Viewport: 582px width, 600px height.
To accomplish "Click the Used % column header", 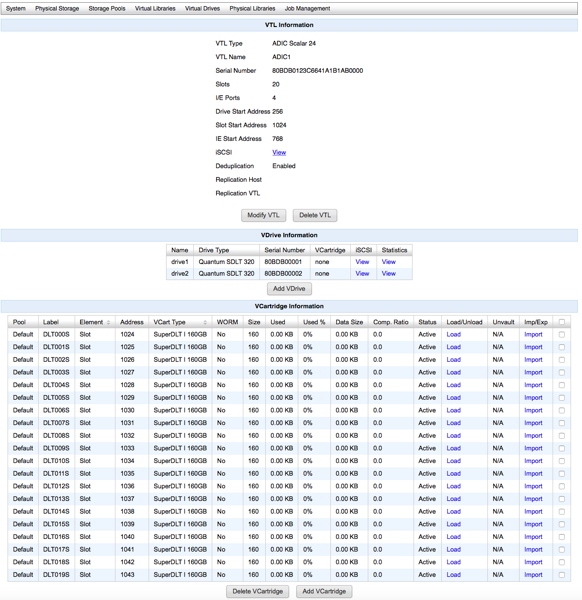I will pyautogui.click(x=314, y=322).
